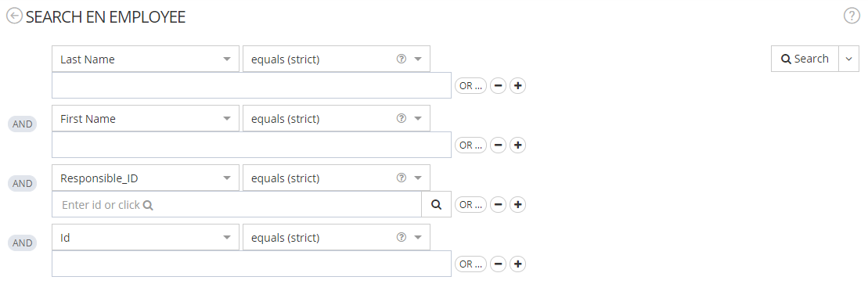Toggle the AND operator before Id
868x291 pixels.
(22, 242)
